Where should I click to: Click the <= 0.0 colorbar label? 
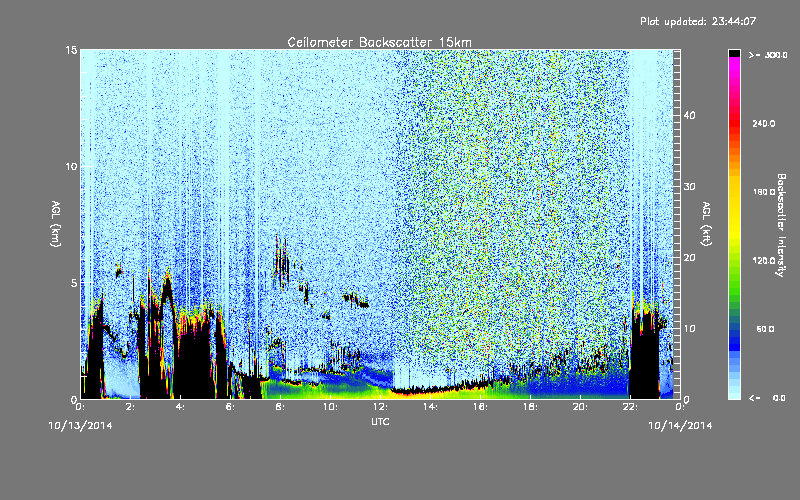click(768, 398)
